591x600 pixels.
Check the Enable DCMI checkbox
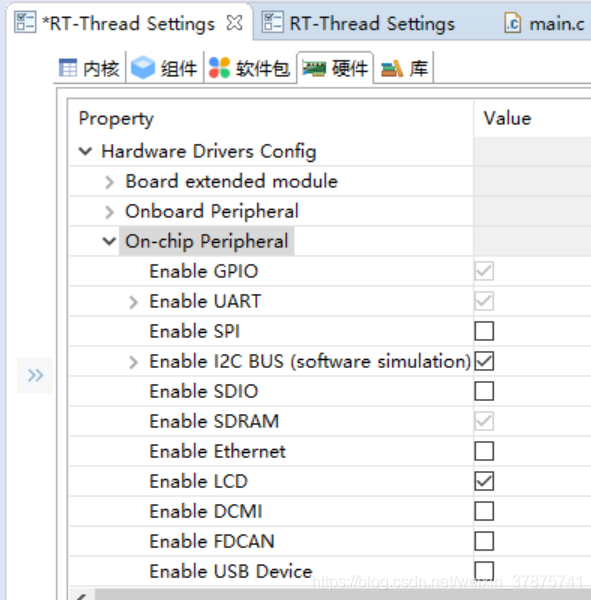[484, 511]
